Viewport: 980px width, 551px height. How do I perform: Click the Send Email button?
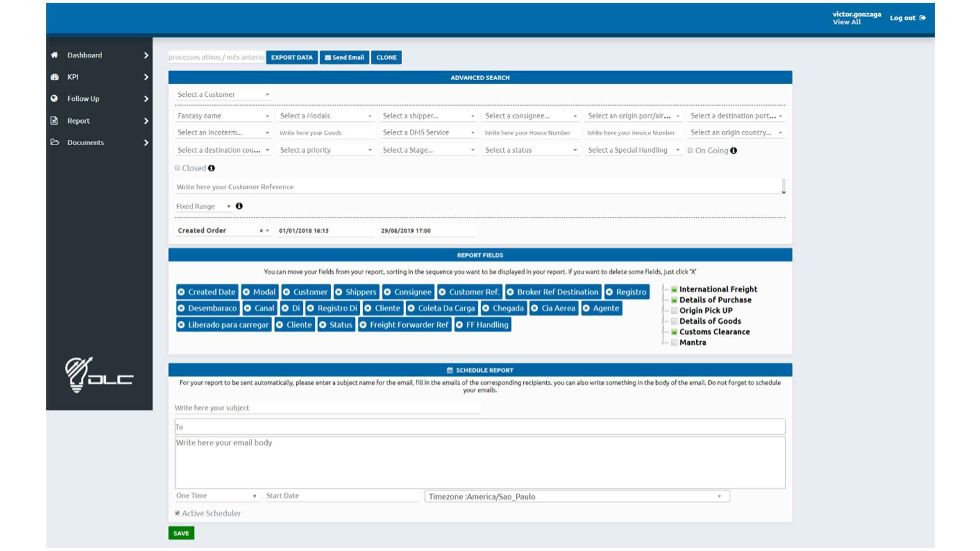pyautogui.click(x=344, y=57)
